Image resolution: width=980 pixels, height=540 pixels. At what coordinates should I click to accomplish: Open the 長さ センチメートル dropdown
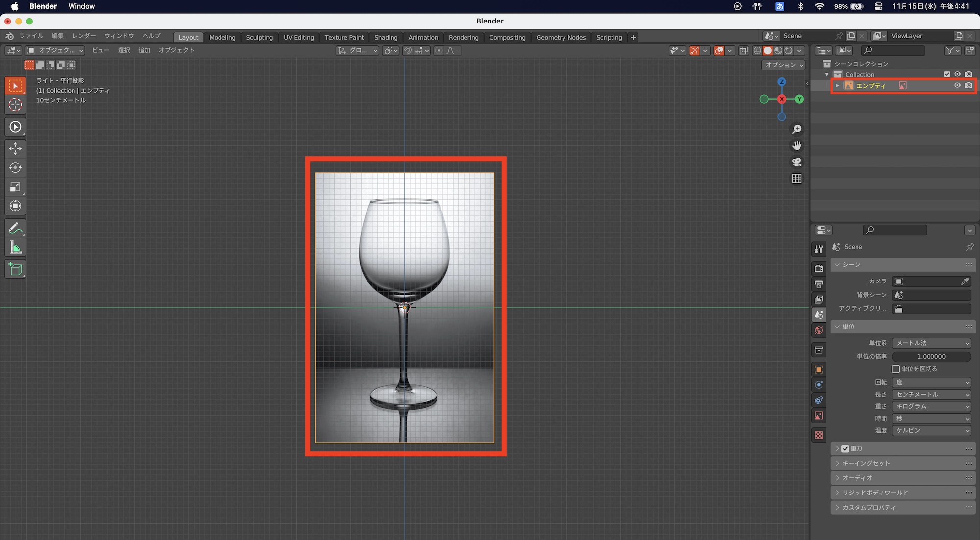[931, 394]
